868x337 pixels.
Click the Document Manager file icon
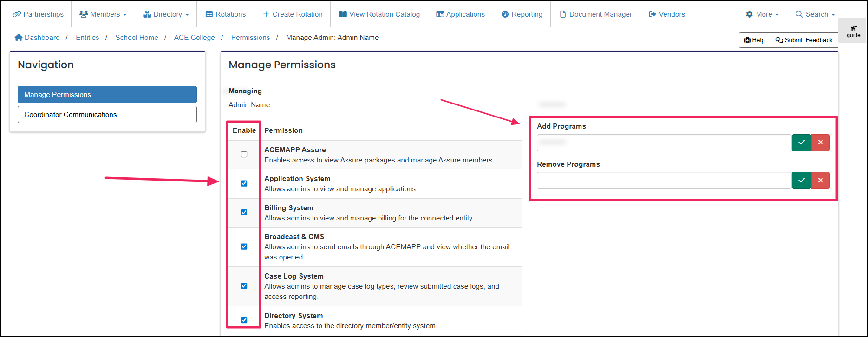point(563,14)
